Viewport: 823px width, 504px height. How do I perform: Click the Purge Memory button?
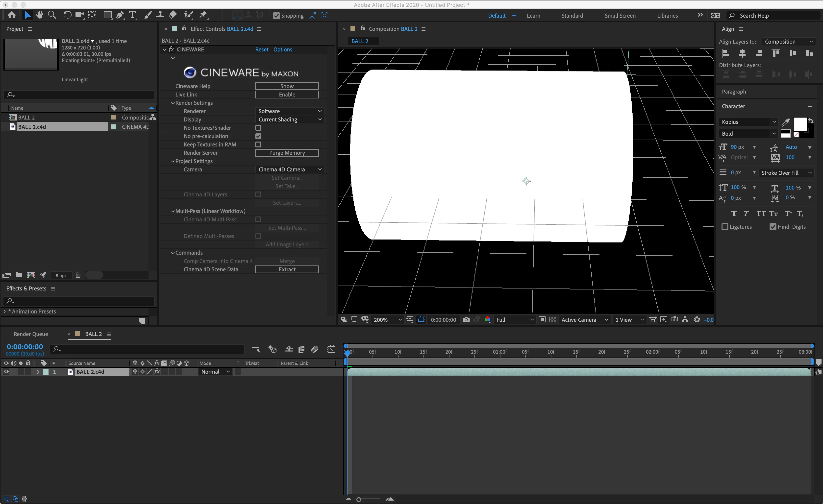click(x=287, y=153)
